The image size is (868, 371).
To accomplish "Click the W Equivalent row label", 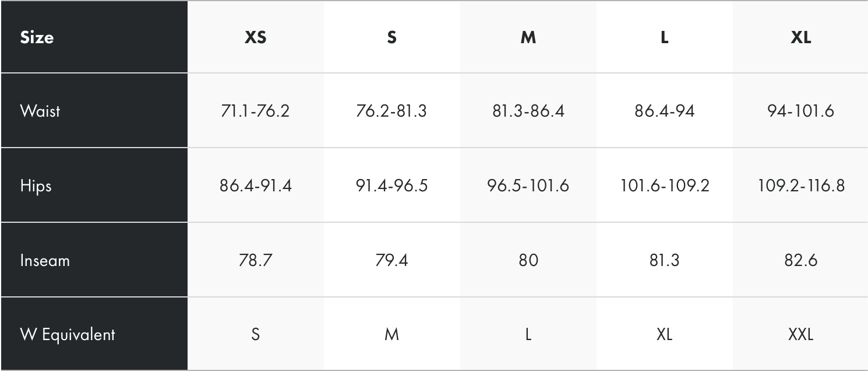I will pyautogui.click(x=68, y=334).
